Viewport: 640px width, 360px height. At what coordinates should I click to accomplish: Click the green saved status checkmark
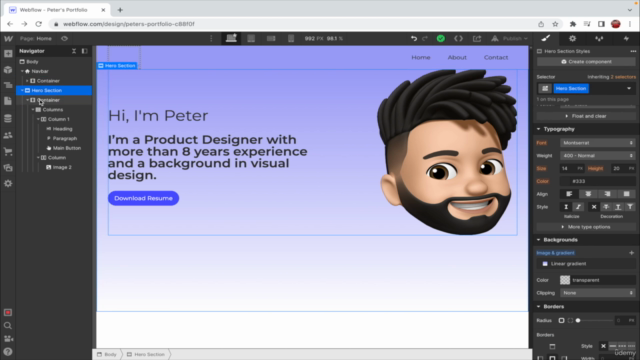pos(441,38)
